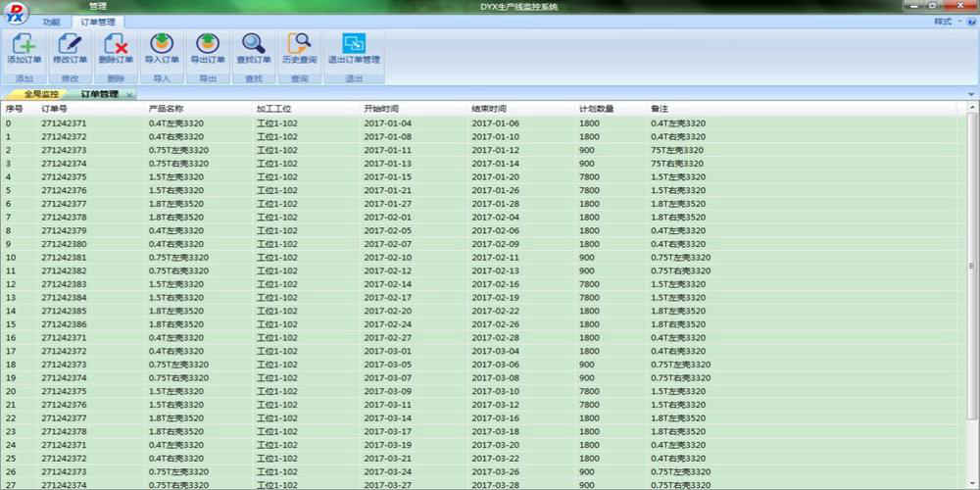Sort by the 备注 column header
Image resolution: width=980 pixels, height=490 pixels.
tap(660, 109)
